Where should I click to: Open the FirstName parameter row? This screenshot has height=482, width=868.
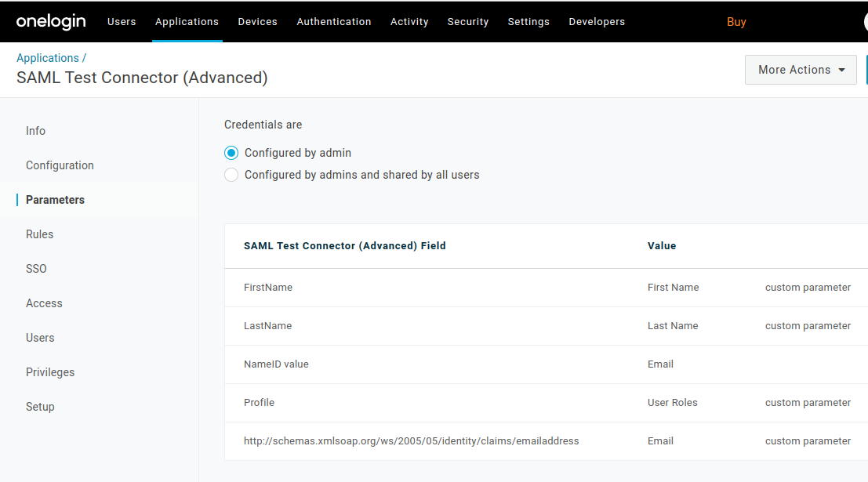click(x=546, y=288)
